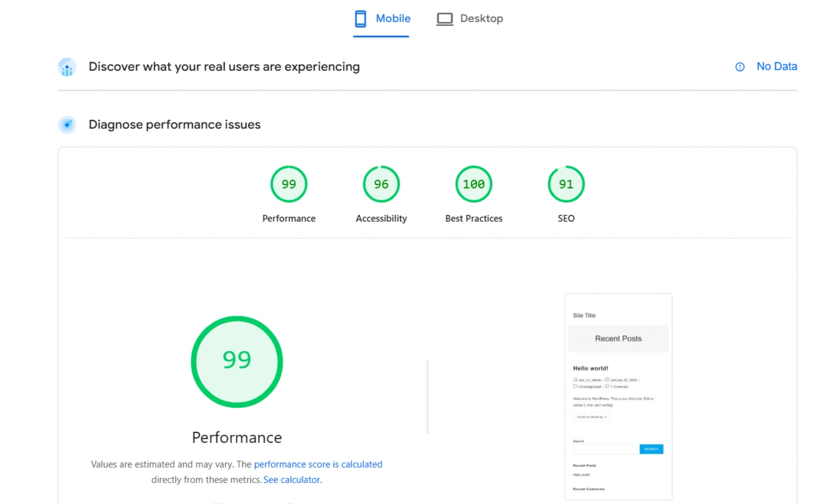Select the Performance 99 score gauge
The width and height of the screenshot is (839, 504).
(x=289, y=184)
